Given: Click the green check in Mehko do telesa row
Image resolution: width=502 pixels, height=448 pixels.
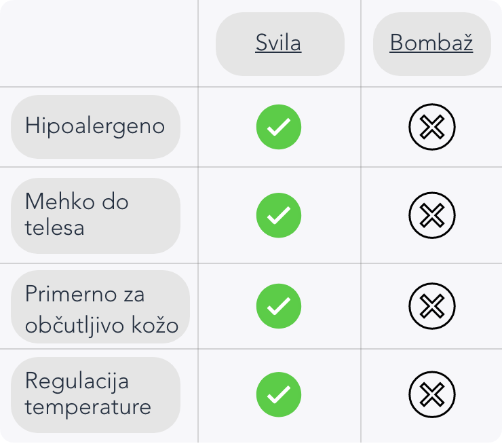Looking at the screenshot, I should click(278, 215).
